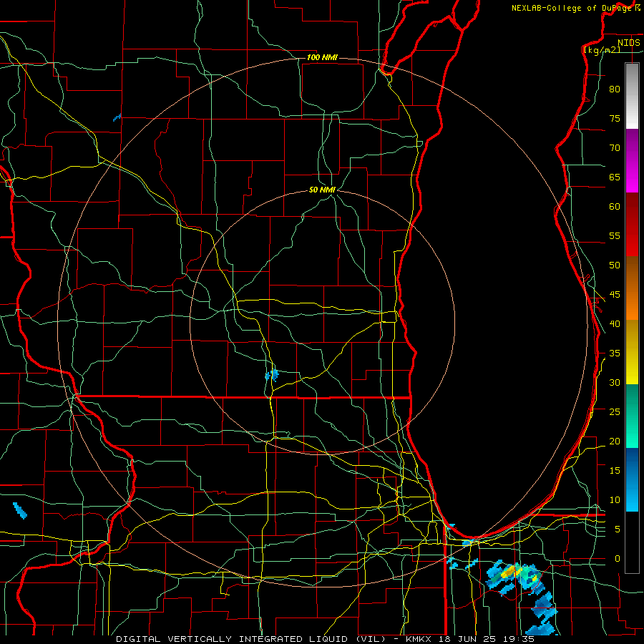Viewport: 644px width, 644px height.
Task: Click the blue echo in the far lower-left
Action: pos(20,510)
